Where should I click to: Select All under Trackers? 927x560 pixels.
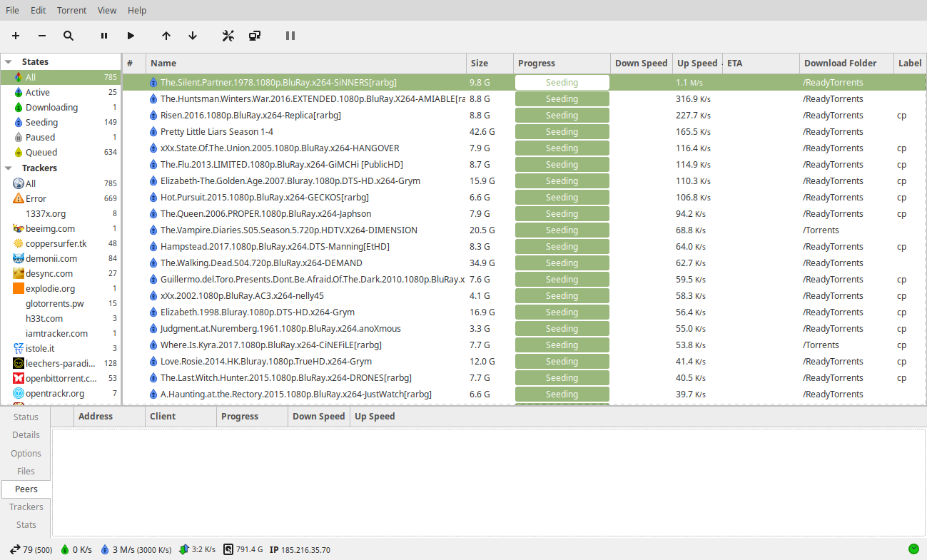61,183
